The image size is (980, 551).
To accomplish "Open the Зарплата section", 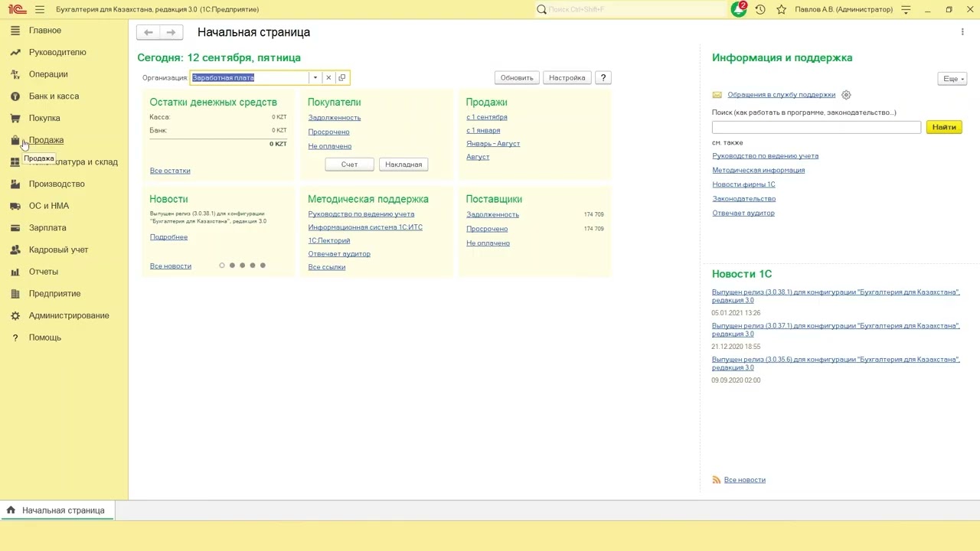I will point(47,228).
